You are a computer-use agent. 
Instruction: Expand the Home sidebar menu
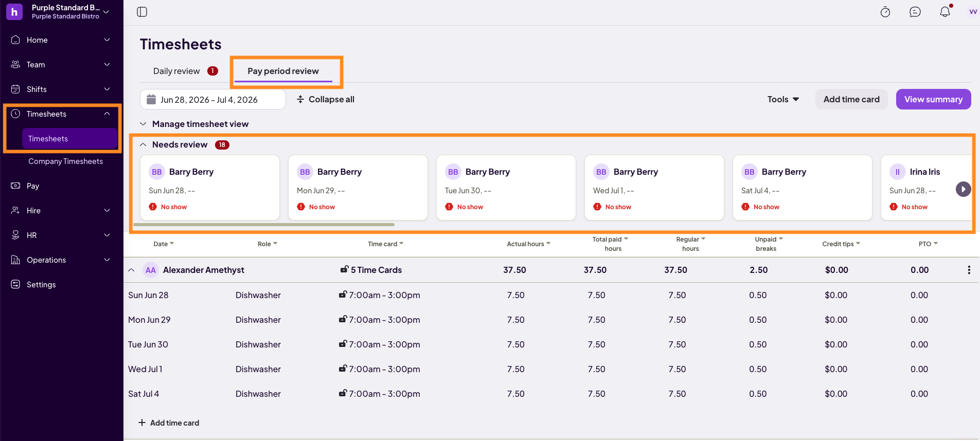107,40
